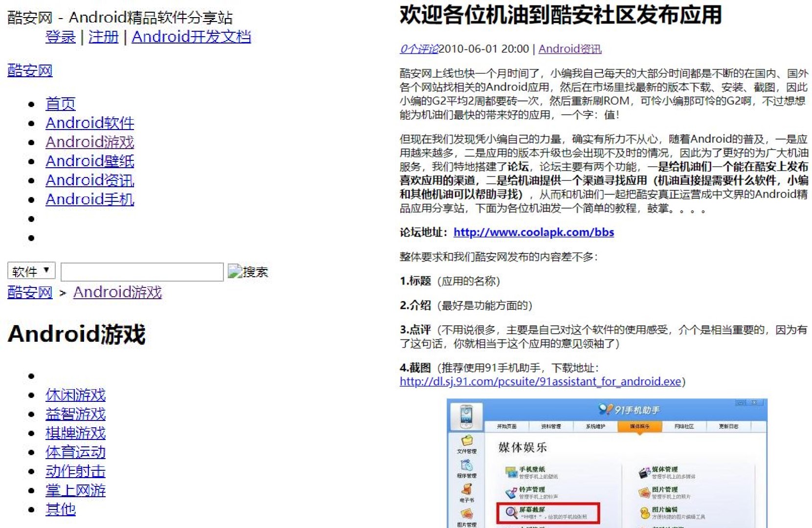Click the 0个评论 comments link
Screen dimensions: 812x528
click(419, 49)
